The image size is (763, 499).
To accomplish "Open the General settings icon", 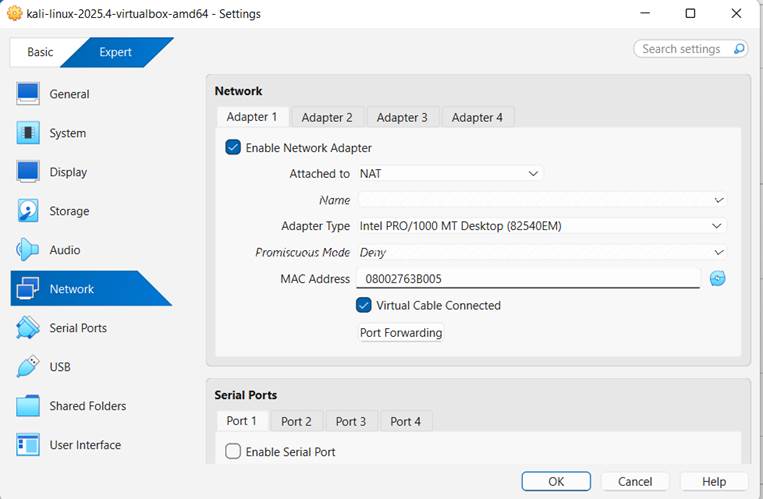I will [x=28, y=94].
